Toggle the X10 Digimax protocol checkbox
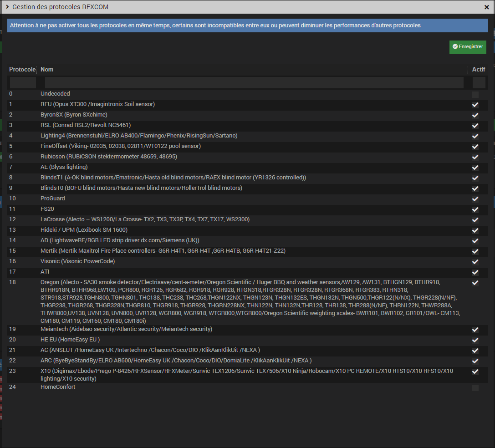 pyautogui.click(x=475, y=372)
